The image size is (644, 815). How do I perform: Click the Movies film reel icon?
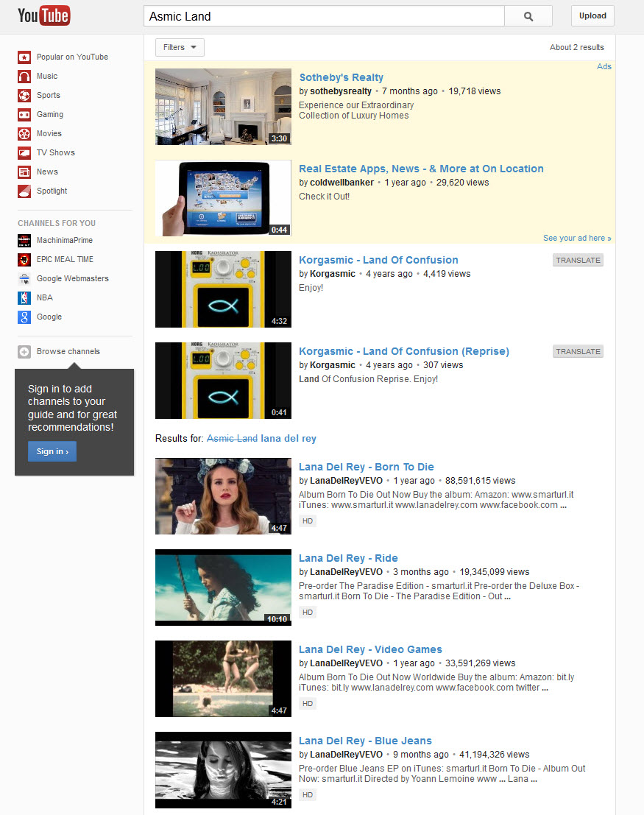[24, 133]
